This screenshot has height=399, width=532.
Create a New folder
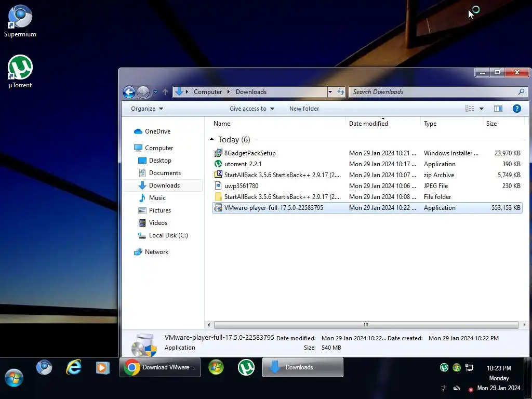(304, 109)
